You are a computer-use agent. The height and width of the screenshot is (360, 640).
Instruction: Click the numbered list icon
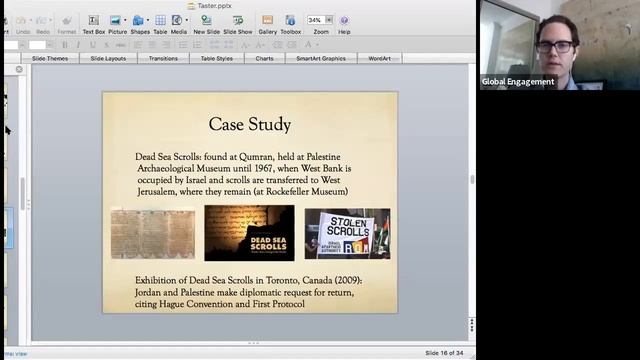197,45
